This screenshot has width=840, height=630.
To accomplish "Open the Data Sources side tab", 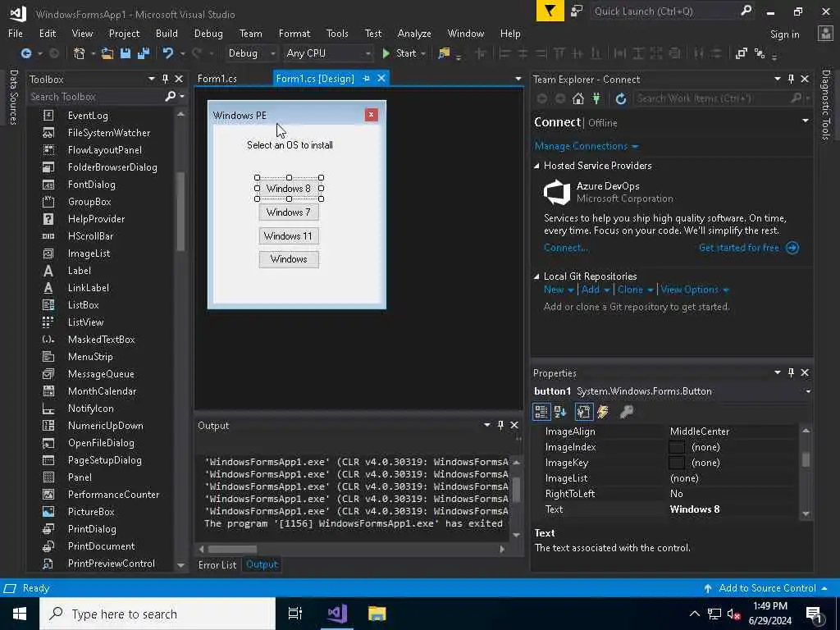I will point(13,97).
